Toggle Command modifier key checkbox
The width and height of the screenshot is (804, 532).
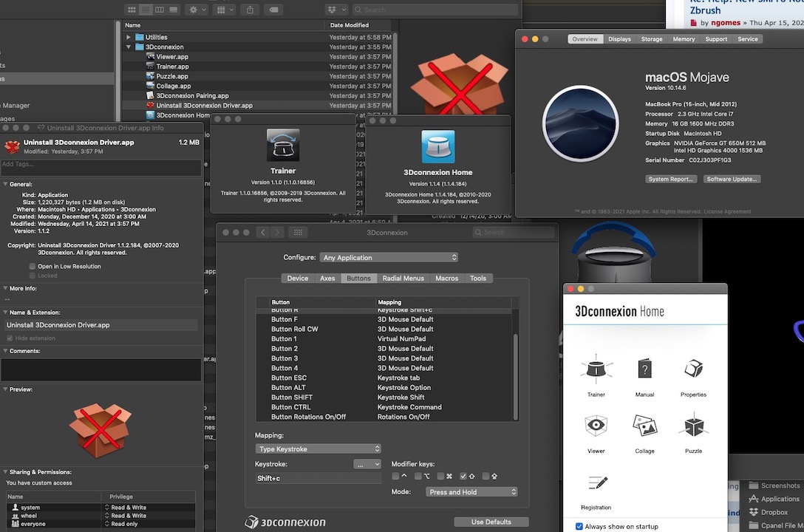point(440,476)
